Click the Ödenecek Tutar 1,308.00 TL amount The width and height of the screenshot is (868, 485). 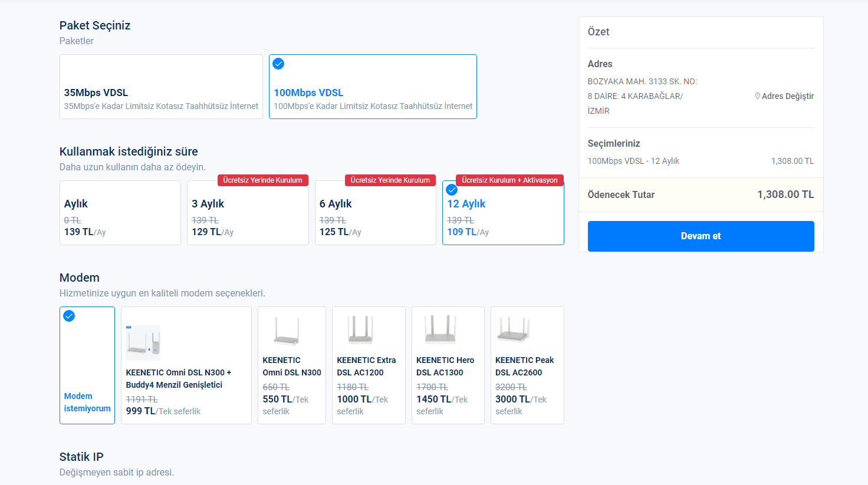point(785,194)
